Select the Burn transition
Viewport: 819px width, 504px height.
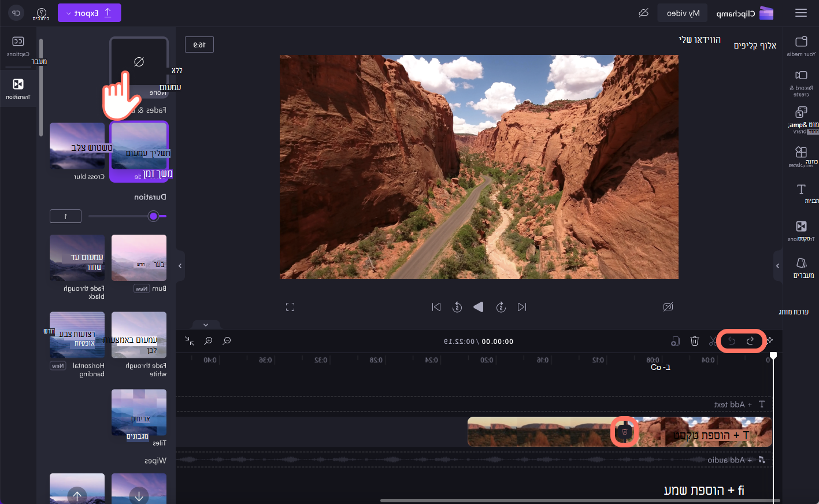point(139,258)
